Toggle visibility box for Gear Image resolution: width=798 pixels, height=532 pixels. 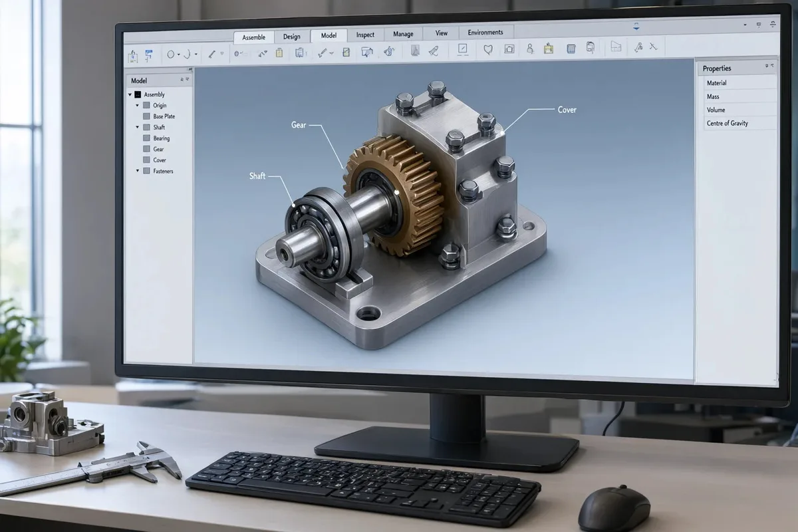pos(146,149)
